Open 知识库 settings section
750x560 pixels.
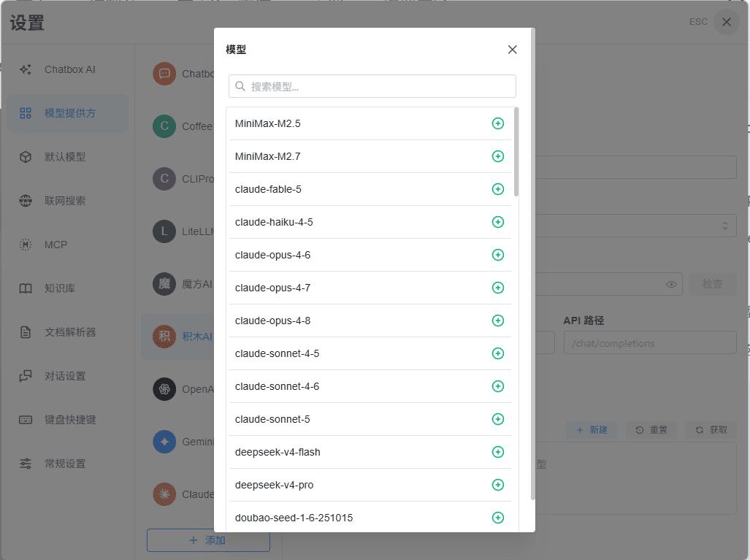tap(68, 288)
